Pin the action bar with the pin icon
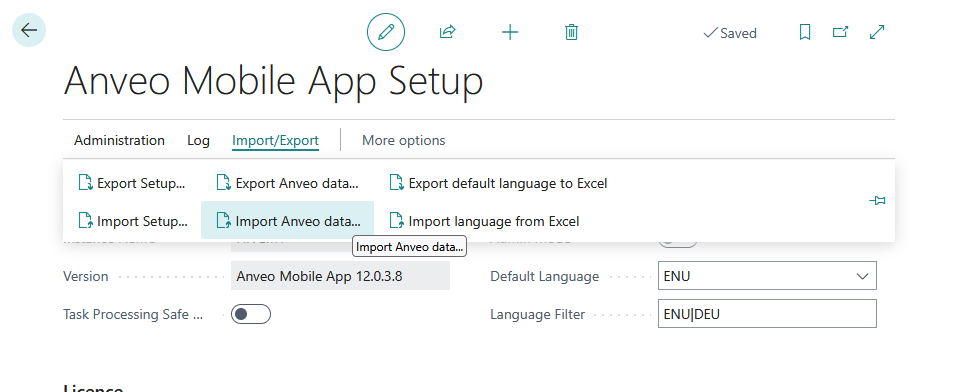Image resolution: width=956 pixels, height=392 pixels. click(x=877, y=201)
